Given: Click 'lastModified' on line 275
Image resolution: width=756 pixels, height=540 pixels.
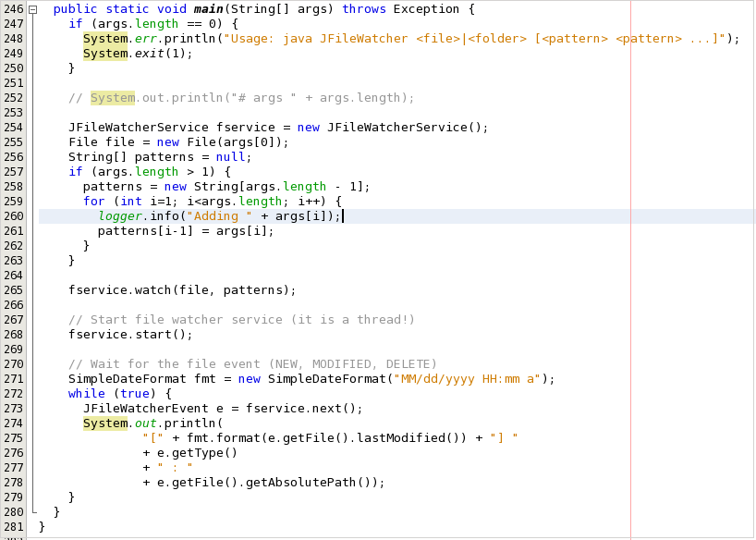Looking at the screenshot, I should pos(401,438).
